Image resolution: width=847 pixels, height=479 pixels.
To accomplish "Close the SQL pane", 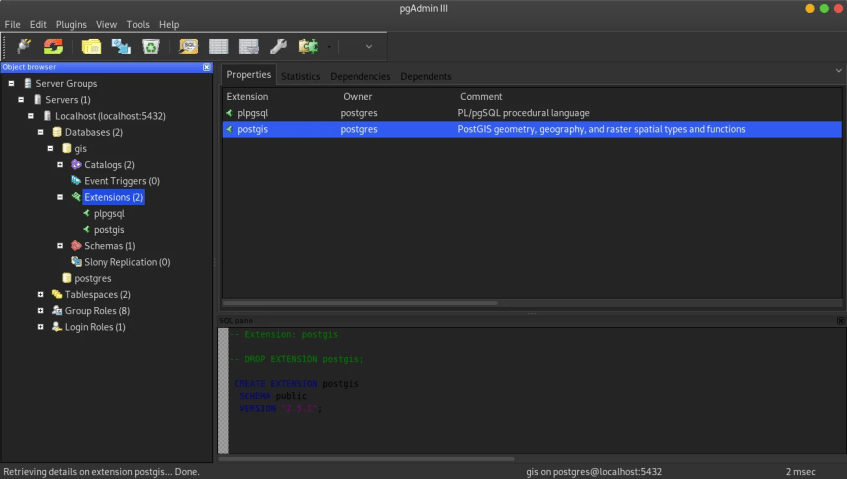I will point(840,321).
